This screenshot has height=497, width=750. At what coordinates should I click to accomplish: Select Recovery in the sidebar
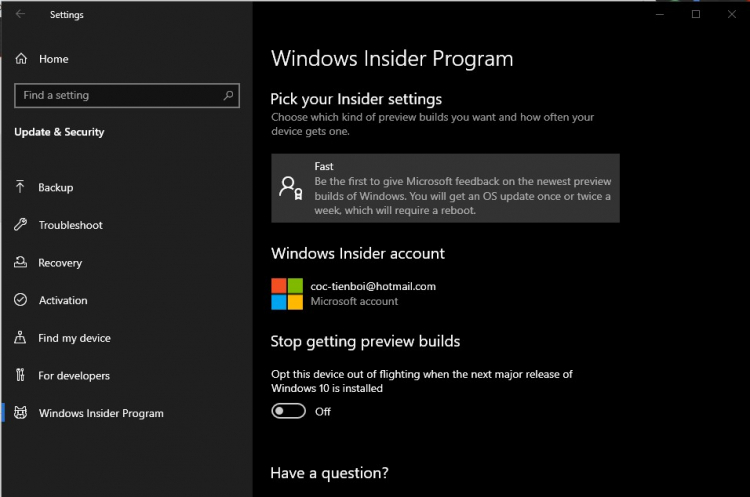click(60, 263)
